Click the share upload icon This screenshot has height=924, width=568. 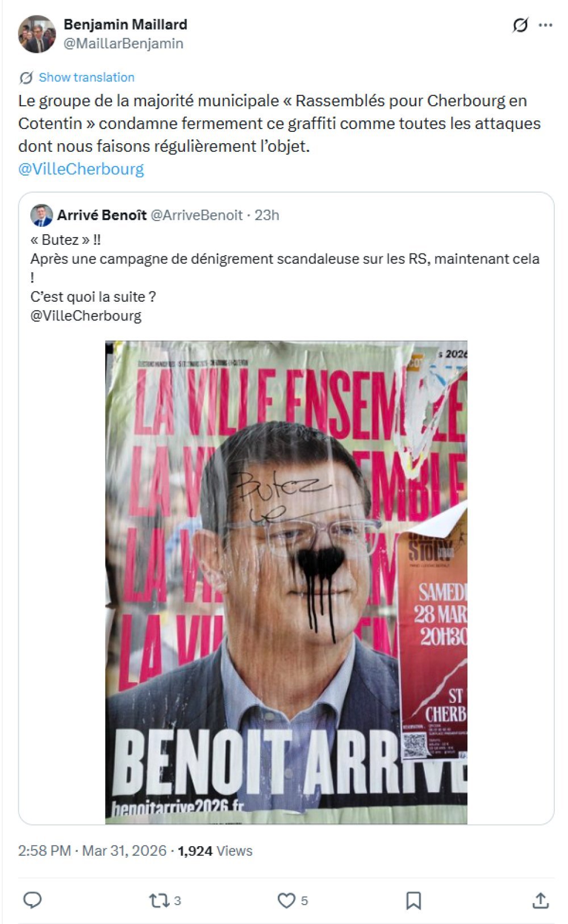tap(540, 900)
